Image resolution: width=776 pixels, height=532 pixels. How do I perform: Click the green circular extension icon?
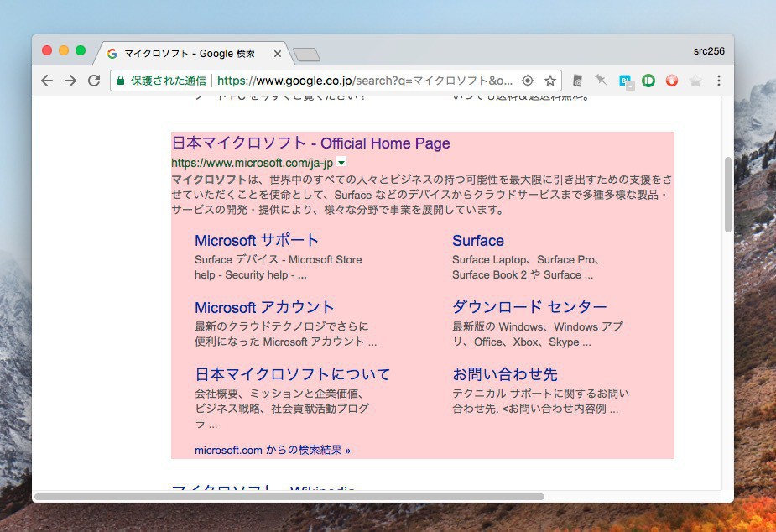[x=648, y=81]
